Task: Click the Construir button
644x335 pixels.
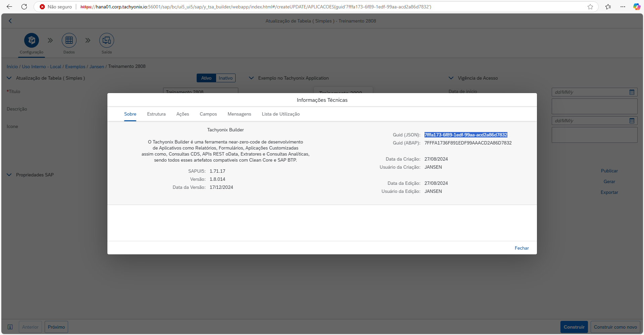Action: pyautogui.click(x=574, y=327)
